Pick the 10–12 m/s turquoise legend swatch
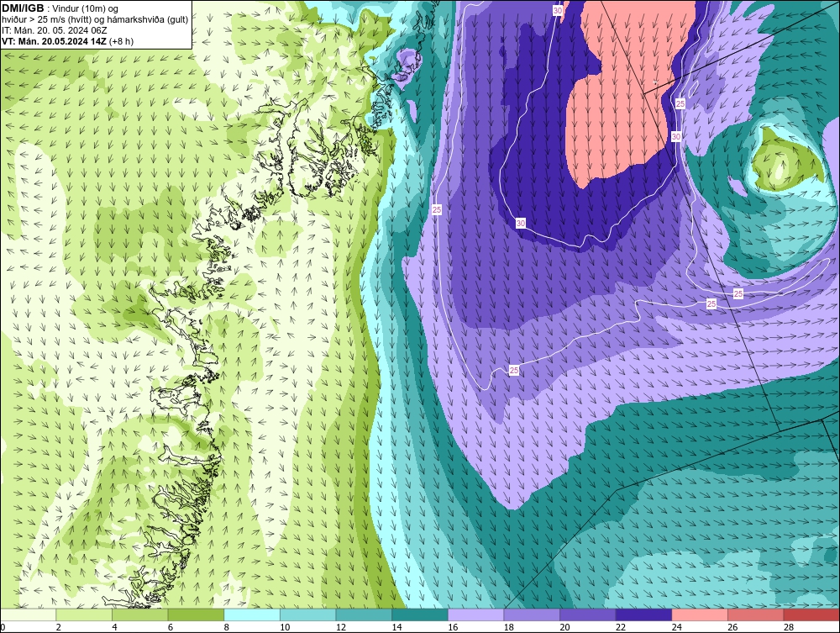Image resolution: width=840 pixels, height=633 pixels. click(x=308, y=615)
